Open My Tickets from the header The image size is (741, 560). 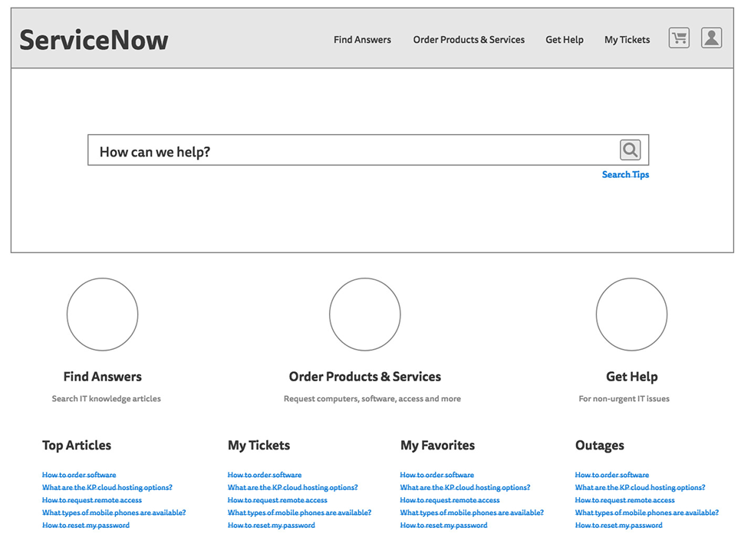click(x=627, y=40)
